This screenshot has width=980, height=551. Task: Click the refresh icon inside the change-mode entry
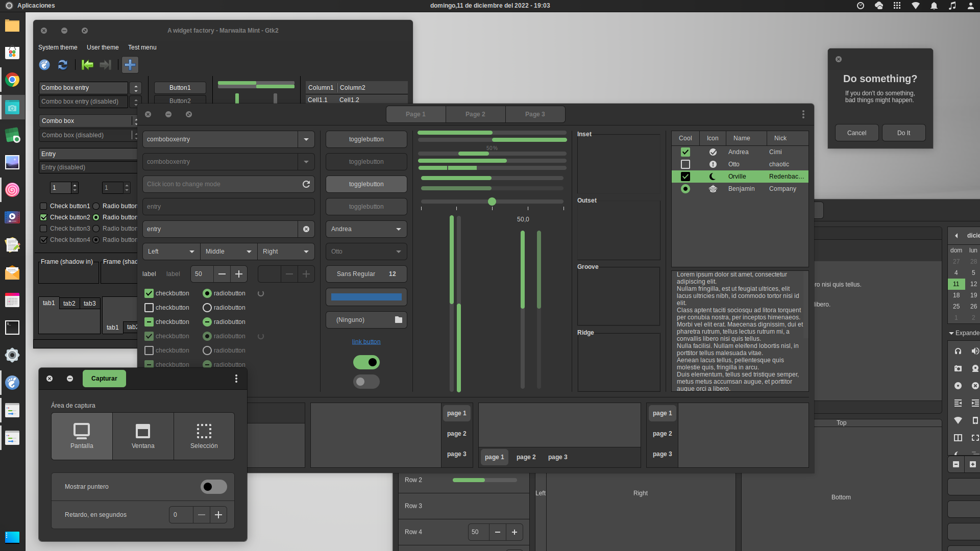306,184
